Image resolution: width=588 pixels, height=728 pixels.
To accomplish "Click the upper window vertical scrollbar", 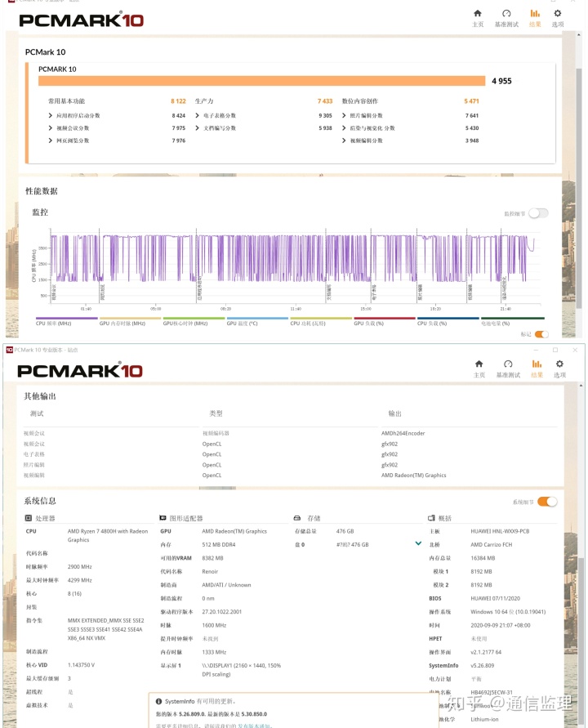I will 579,188.
